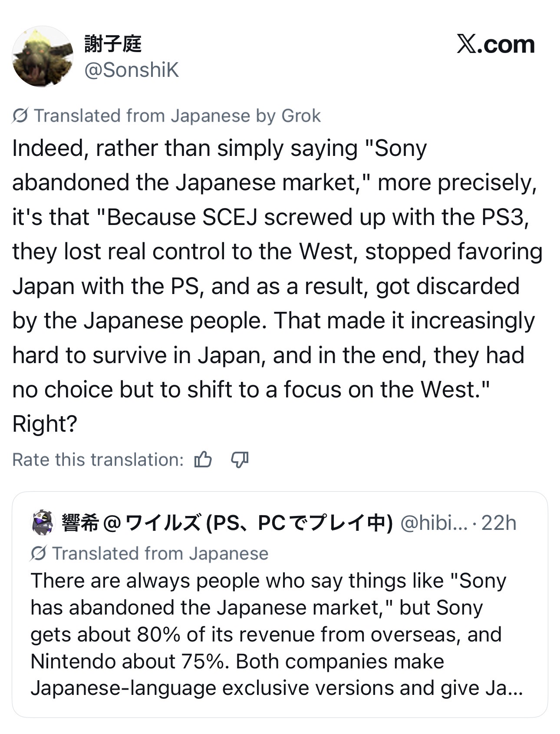Visit the @SonshiK handle
This screenshot has width=560, height=734.
point(132,70)
